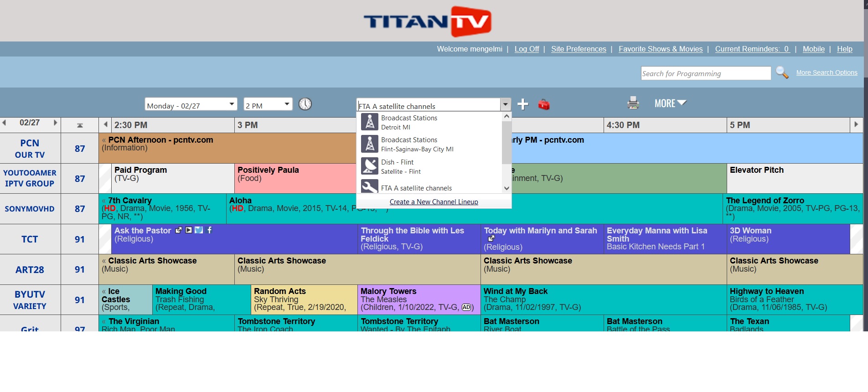Viewport: 868px width, 392px height.
Task: Open TCT channel
Action: coord(30,239)
